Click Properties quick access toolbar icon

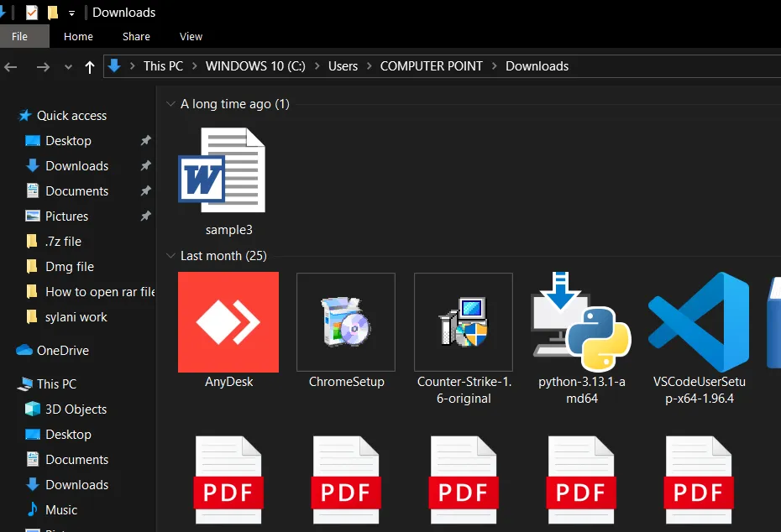pos(31,12)
